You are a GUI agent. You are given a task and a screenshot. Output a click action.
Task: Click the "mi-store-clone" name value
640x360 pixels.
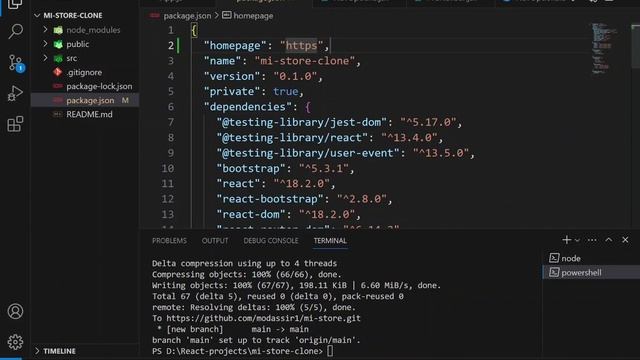pyautogui.click(x=304, y=61)
